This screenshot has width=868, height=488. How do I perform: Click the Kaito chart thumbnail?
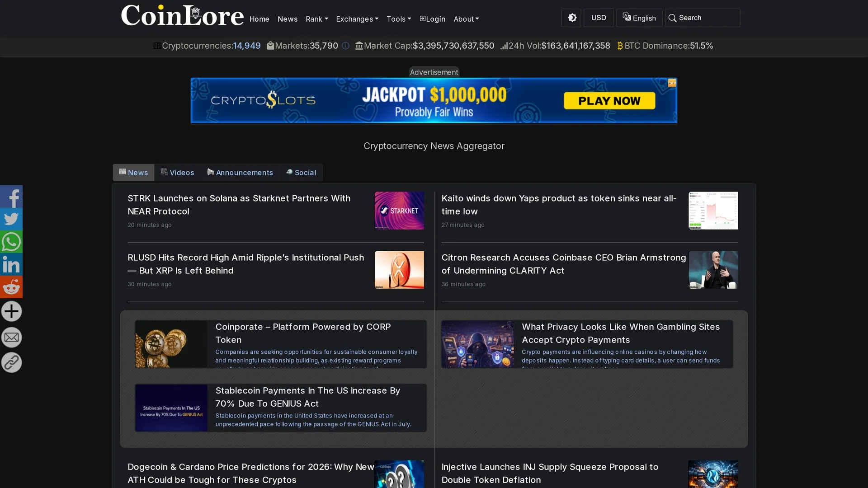(x=713, y=211)
